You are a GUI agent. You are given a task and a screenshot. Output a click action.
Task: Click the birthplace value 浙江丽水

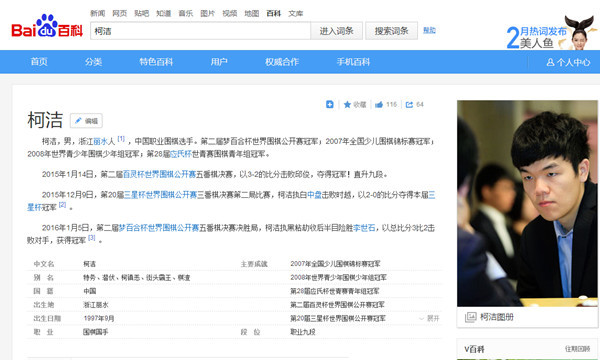pos(96,305)
